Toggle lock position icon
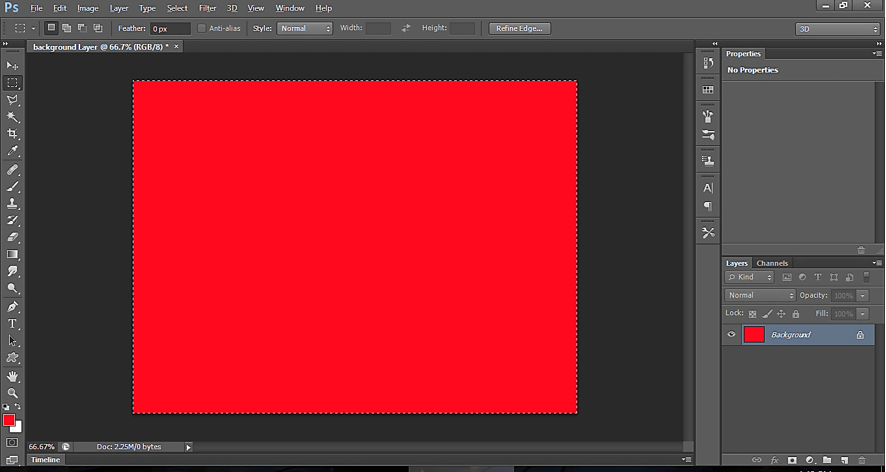Screen dimensions: 886x472 [x=781, y=314]
